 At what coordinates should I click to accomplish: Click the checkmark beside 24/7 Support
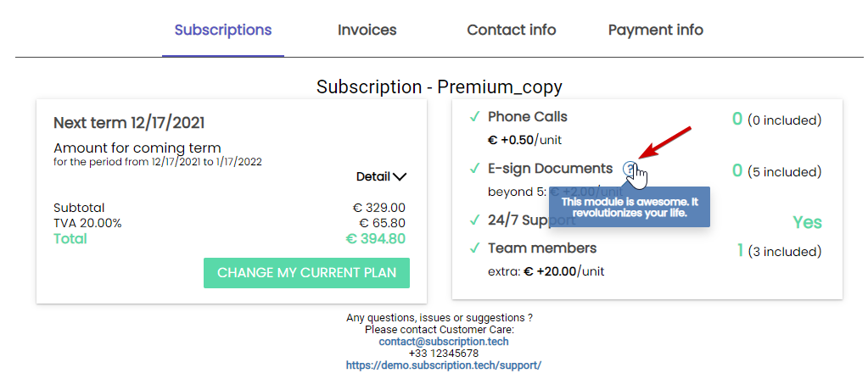coord(474,220)
